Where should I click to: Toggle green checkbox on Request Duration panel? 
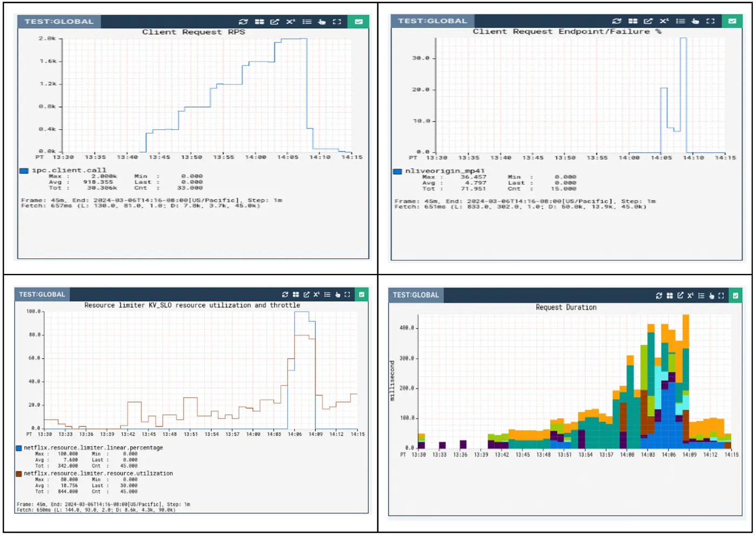[735, 296]
